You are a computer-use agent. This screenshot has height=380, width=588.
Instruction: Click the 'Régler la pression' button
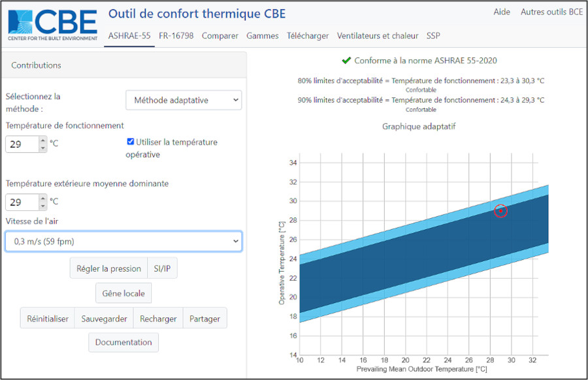point(108,268)
